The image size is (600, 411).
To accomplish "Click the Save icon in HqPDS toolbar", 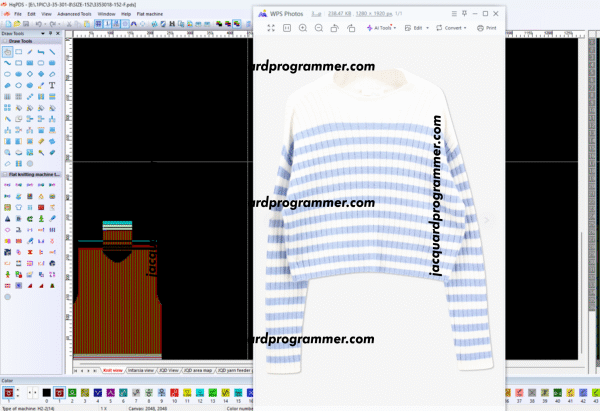I will coord(26,24).
